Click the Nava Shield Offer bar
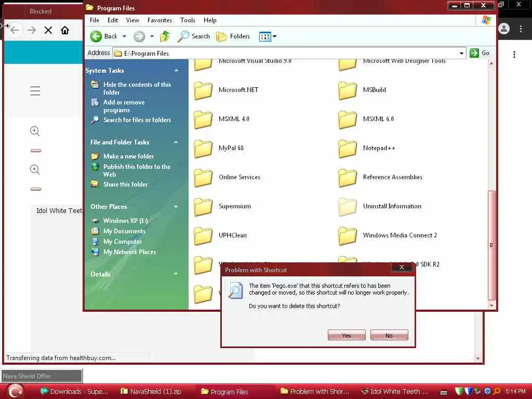 (42, 376)
